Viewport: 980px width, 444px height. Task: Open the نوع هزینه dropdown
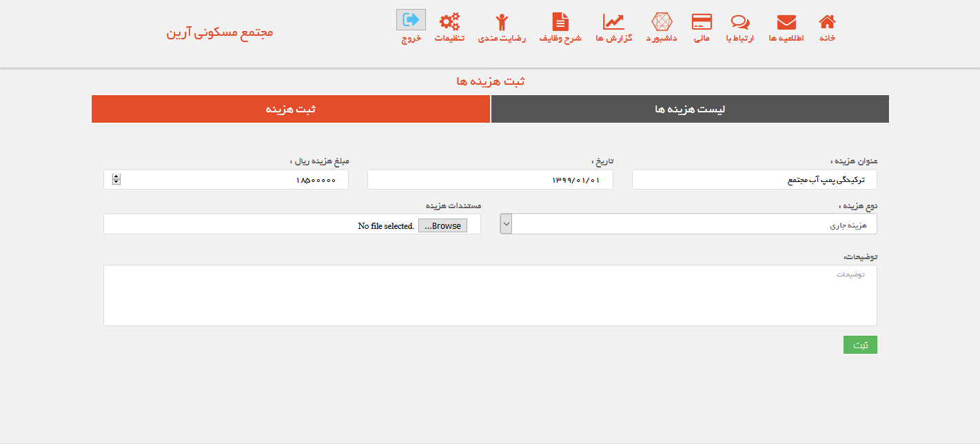point(688,224)
